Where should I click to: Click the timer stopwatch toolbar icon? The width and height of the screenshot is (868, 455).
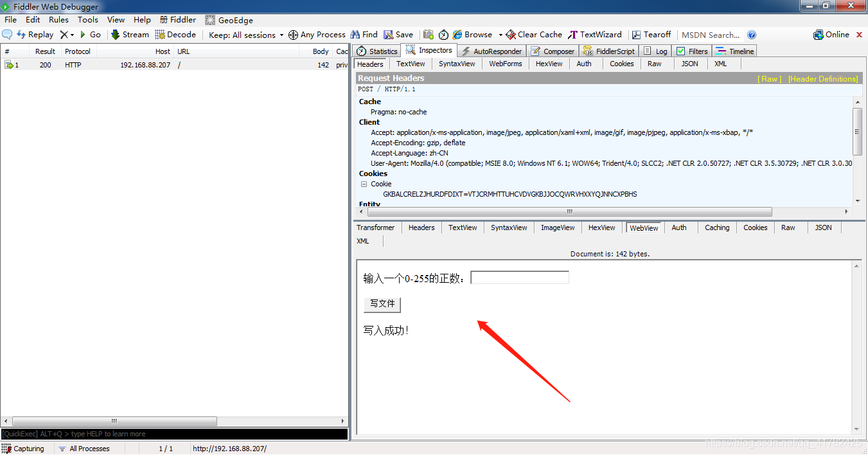tap(443, 35)
